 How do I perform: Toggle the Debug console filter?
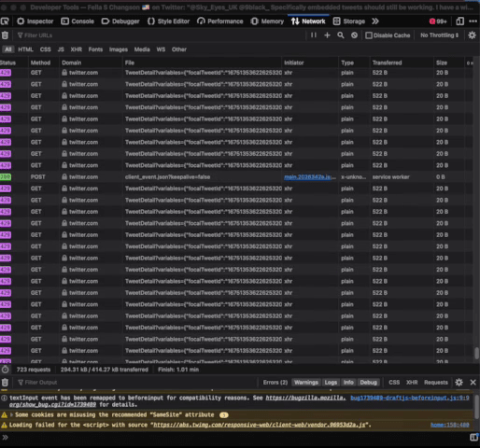368,383
